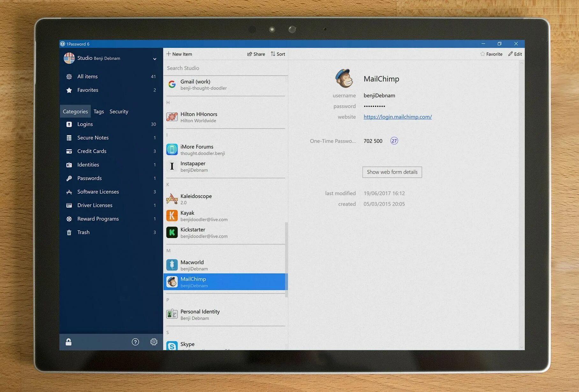
Task: Click the item list scrollbar
Action: click(286, 259)
